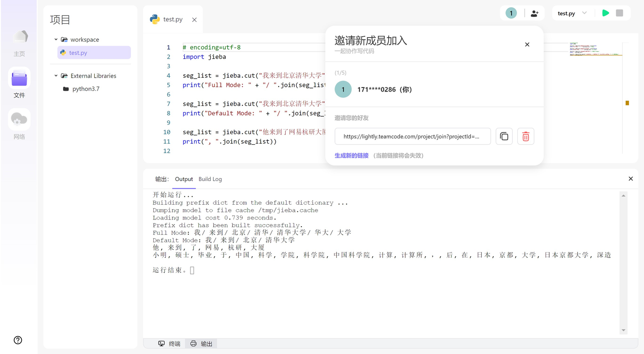
Task: Click the python3.7 folder icon
Action: [x=66, y=89]
